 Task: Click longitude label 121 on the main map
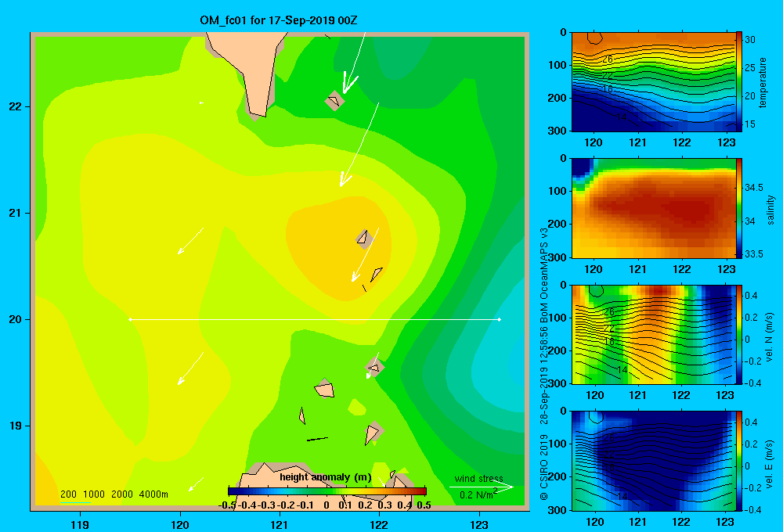pos(280,524)
